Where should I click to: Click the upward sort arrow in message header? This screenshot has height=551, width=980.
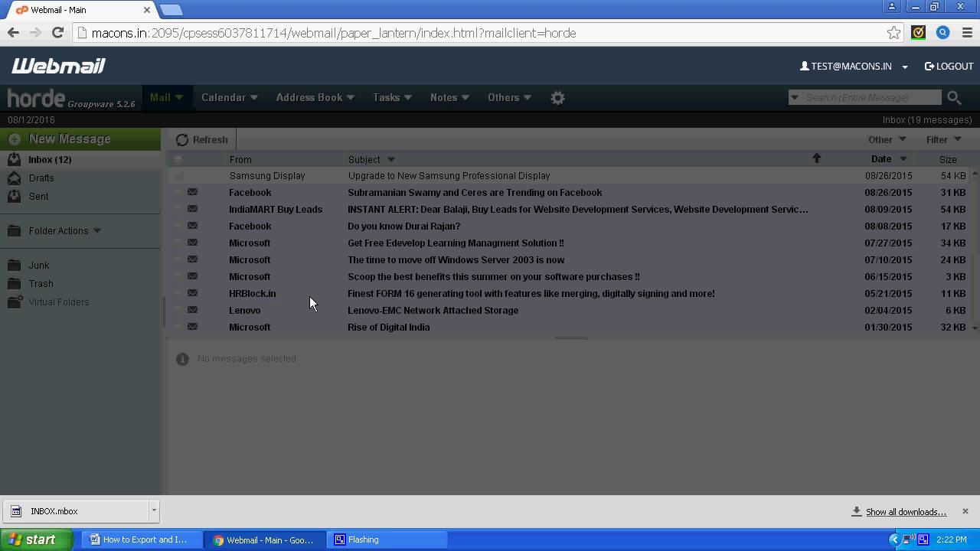coord(816,158)
